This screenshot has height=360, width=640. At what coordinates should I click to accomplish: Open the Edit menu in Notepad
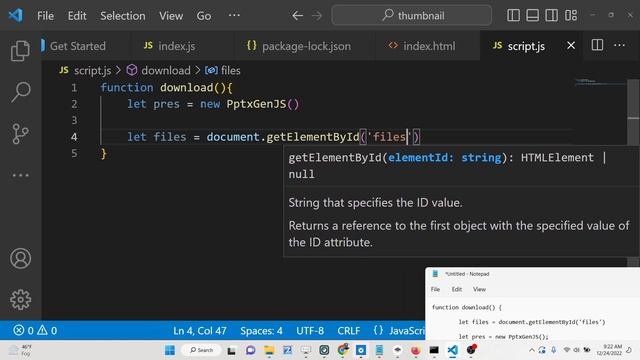coord(457,289)
